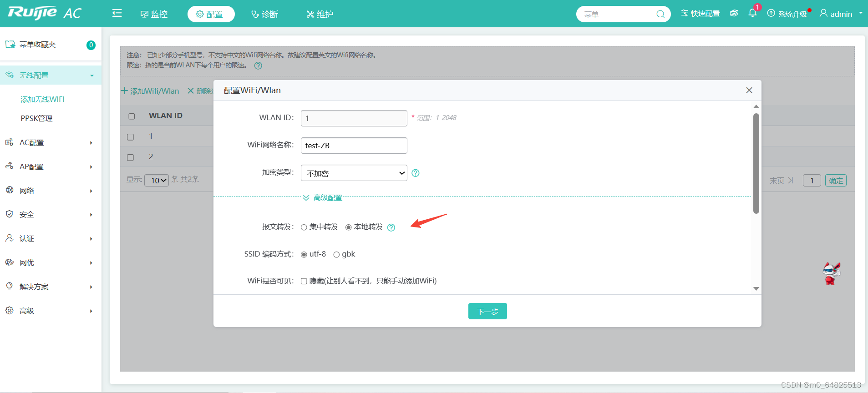Click the AP配置 sidebar icon
This screenshot has width=868, height=393.
[x=10, y=166]
